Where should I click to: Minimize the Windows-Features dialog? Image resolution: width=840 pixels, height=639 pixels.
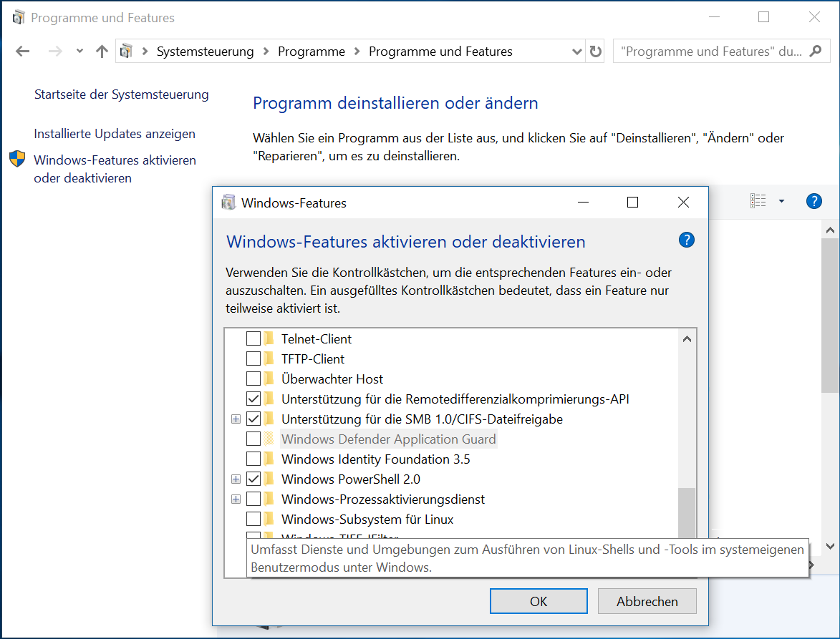584,203
